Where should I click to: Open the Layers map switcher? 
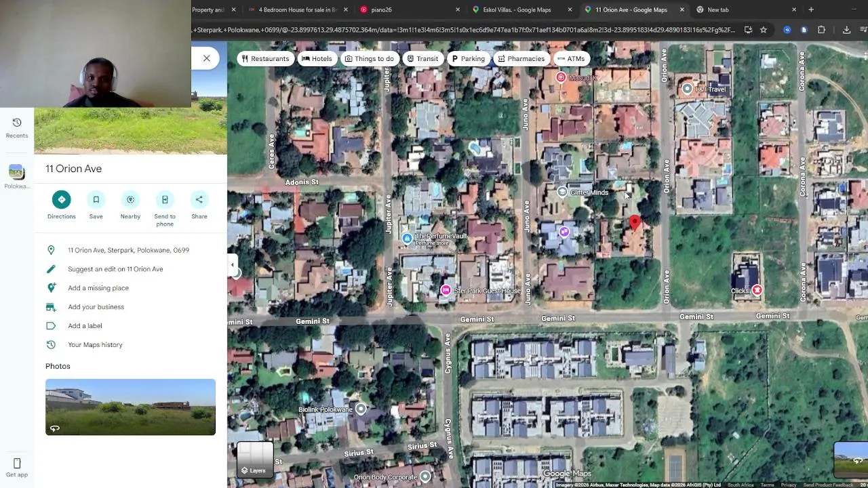[x=255, y=459]
